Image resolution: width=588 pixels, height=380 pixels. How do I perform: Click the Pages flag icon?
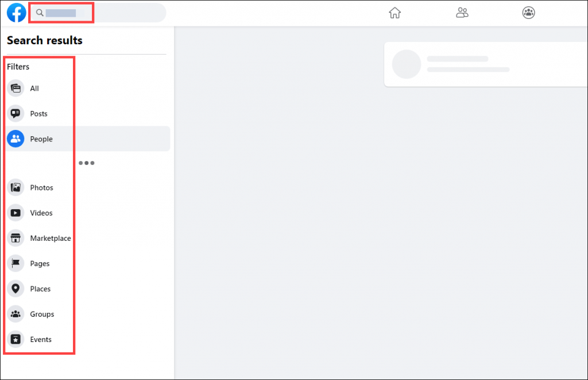point(16,263)
